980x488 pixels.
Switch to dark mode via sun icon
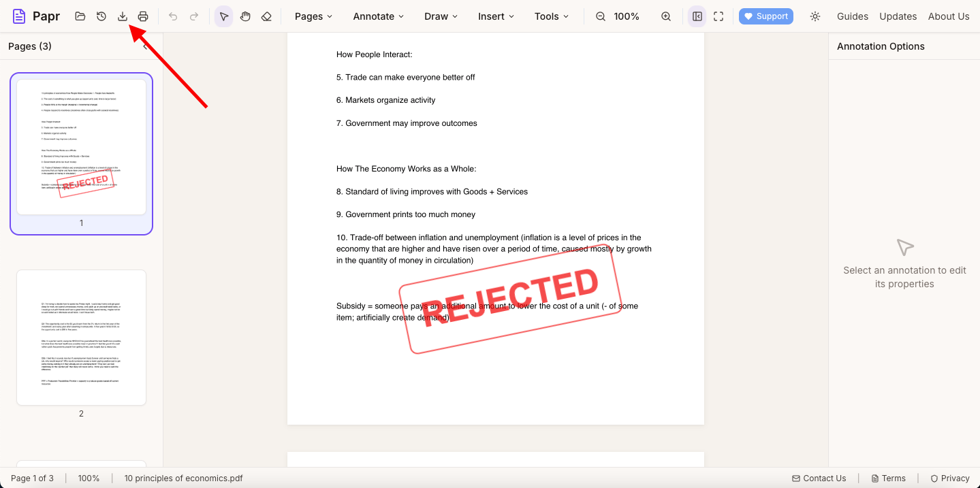[815, 16]
